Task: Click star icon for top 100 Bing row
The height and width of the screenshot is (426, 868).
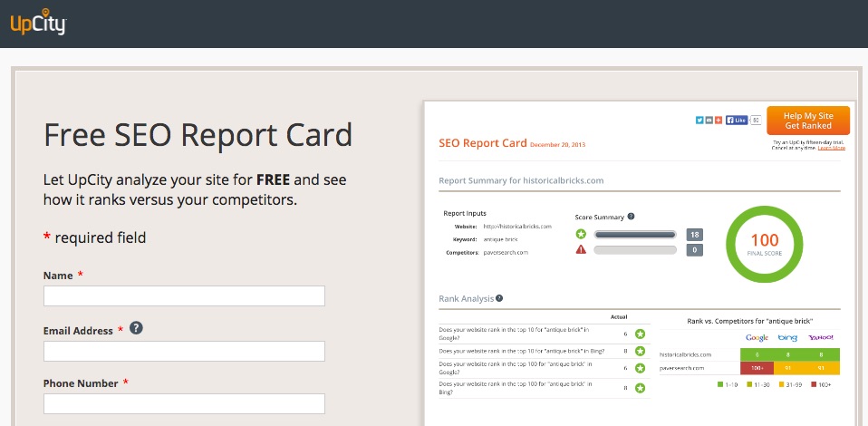Action: pyautogui.click(x=640, y=388)
